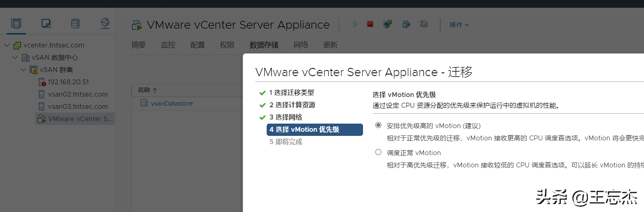Click the vSAN 群集 warning cluster icon
This screenshot has width=644, height=212.
click(x=34, y=70)
